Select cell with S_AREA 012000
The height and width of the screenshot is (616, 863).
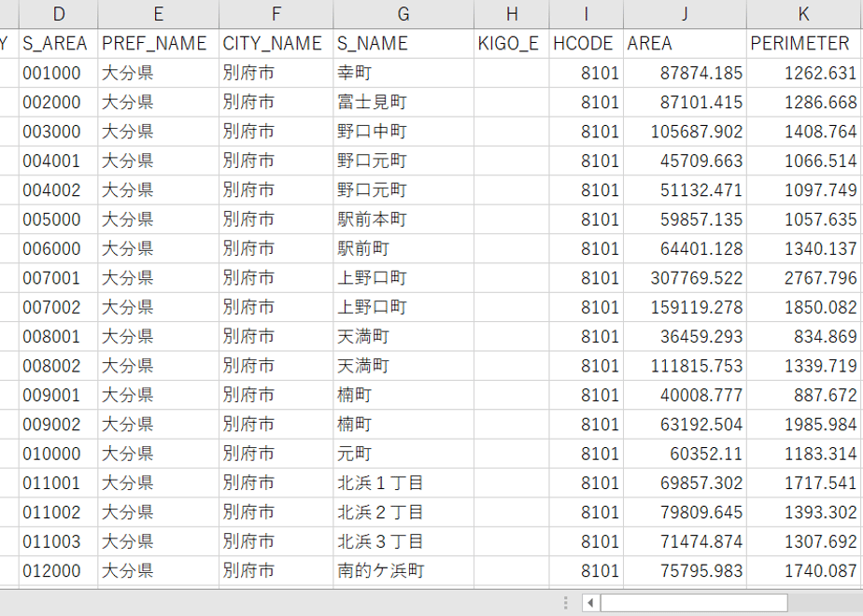tap(58, 571)
